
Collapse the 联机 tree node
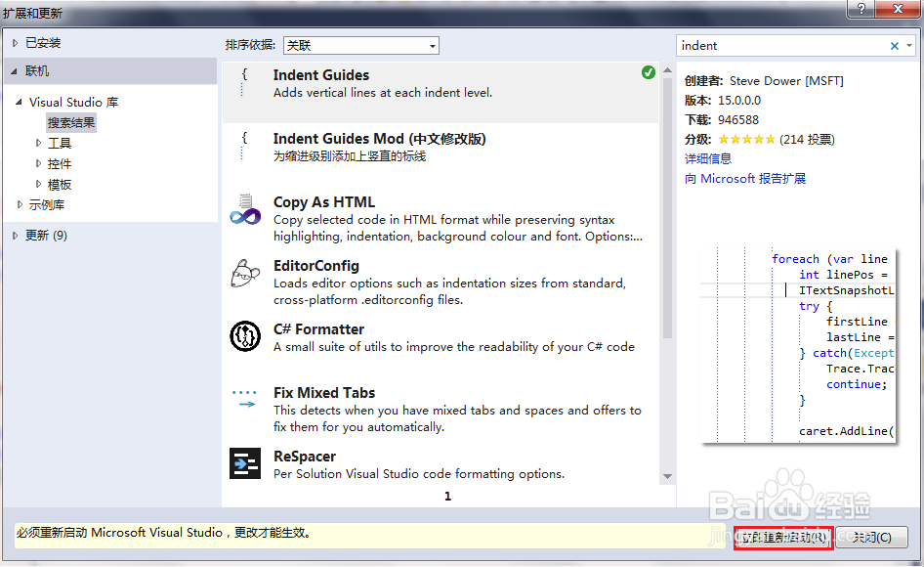pyautogui.click(x=14, y=71)
